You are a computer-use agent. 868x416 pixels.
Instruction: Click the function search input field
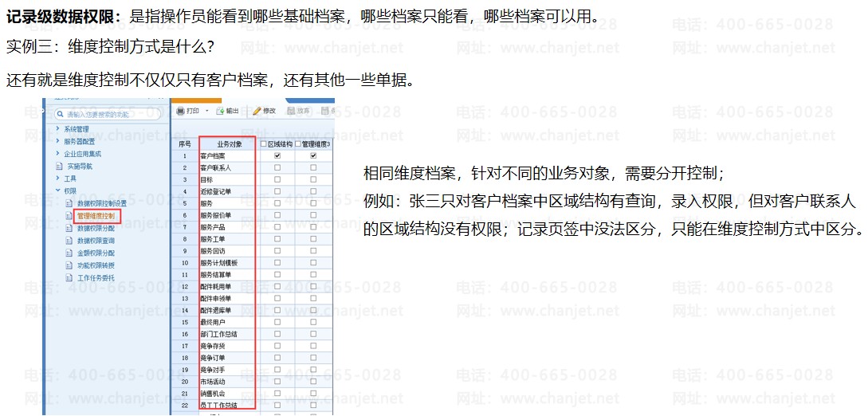[x=112, y=114]
